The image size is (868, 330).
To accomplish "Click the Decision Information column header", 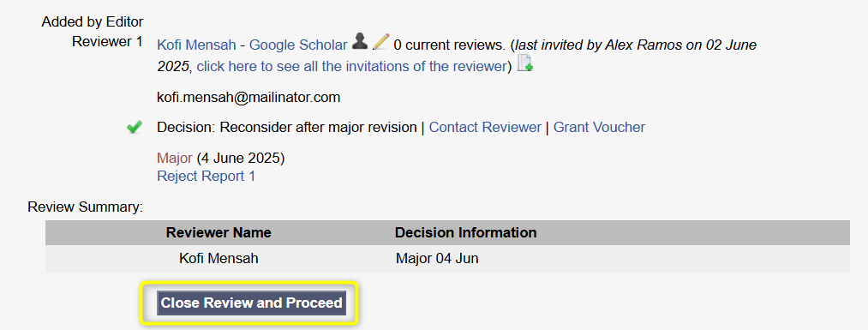I will [x=465, y=232].
